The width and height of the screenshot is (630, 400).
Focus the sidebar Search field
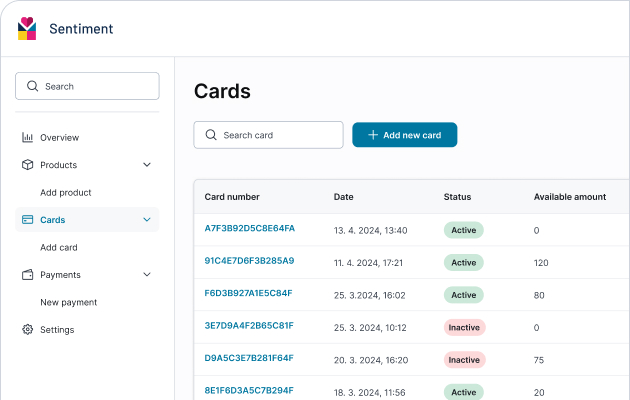(x=87, y=86)
